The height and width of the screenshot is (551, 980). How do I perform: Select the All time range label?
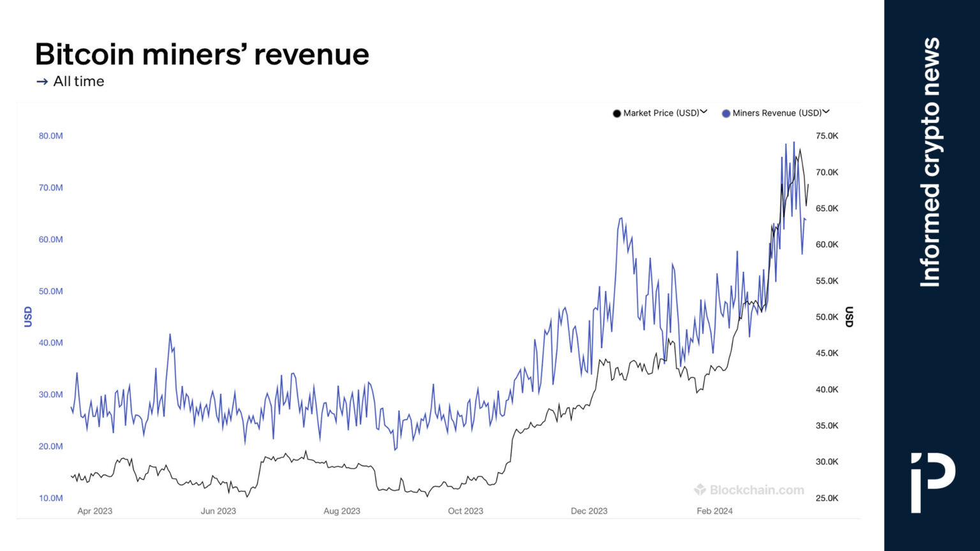click(78, 82)
